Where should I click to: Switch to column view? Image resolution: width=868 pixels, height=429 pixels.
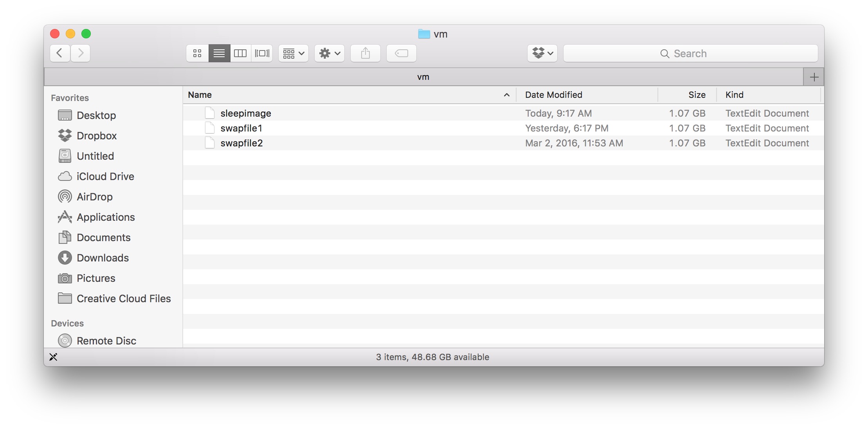tap(240, 53)
